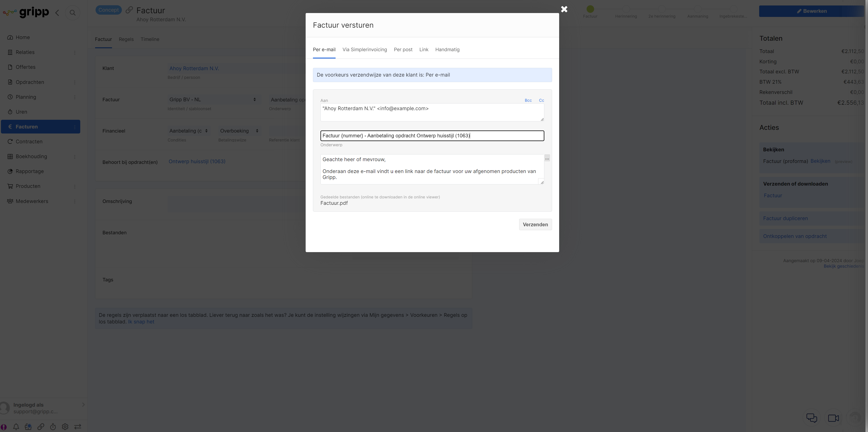868x432 pixels.
Task: Open the search magnifier in sidebar
Action: click(72, 13)
